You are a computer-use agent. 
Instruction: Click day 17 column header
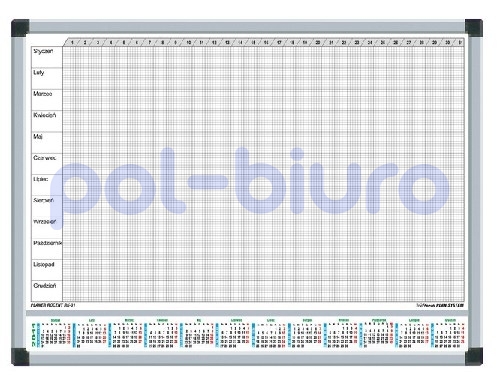[279, 42]
